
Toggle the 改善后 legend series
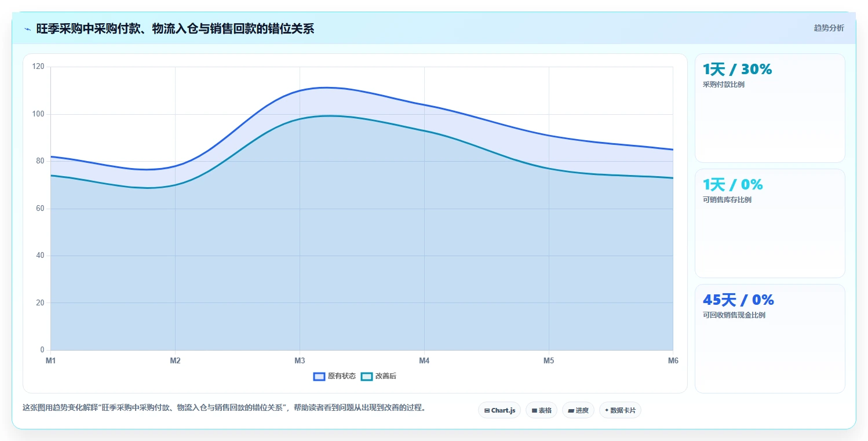click(379, 376)
